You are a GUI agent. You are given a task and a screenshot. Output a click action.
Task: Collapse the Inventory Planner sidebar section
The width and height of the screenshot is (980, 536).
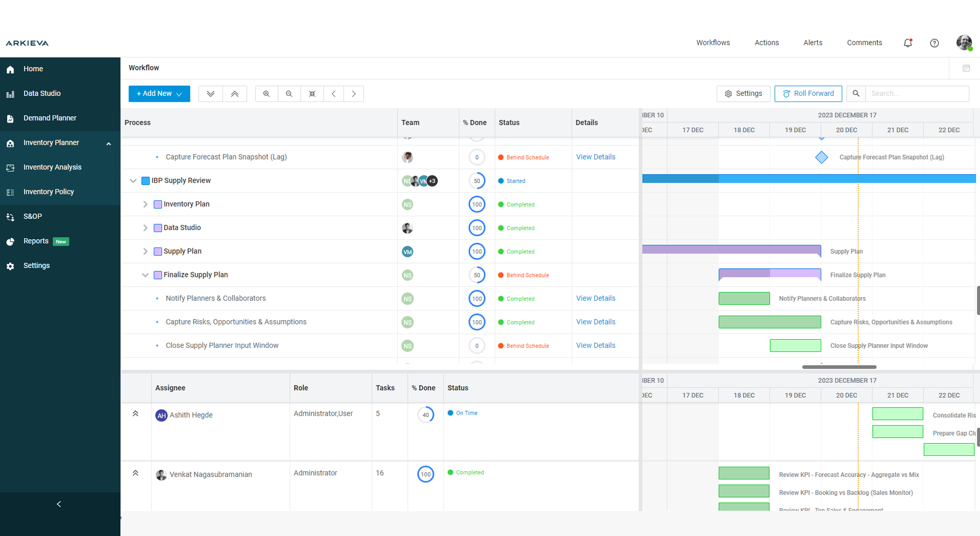pyautogui.click(x=109, y=144)
